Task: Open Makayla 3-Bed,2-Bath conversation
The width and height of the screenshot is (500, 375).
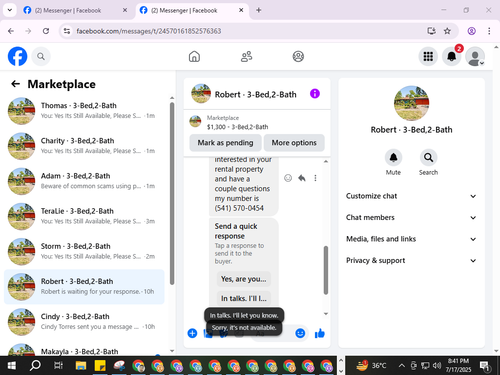Action: (x=84, y=349)
